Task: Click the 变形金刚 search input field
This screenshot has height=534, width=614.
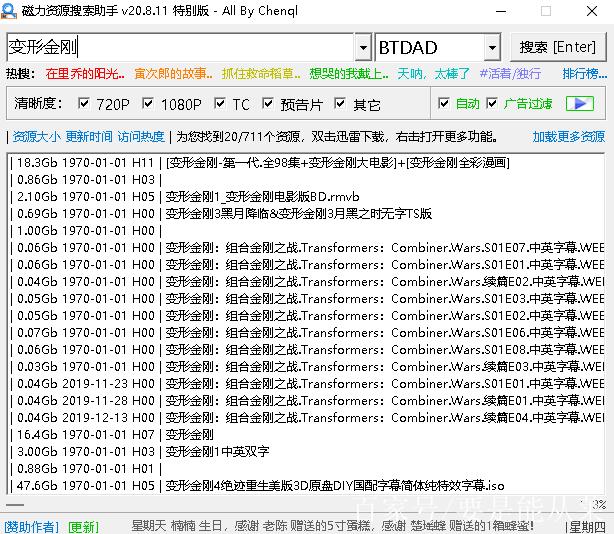Action: [181, 47]
